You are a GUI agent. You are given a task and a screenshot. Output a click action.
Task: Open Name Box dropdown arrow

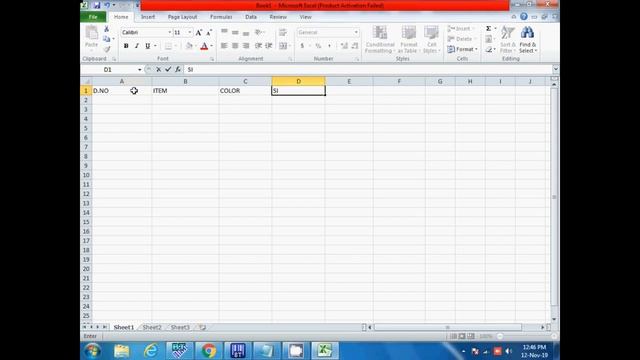pos(140,69)
